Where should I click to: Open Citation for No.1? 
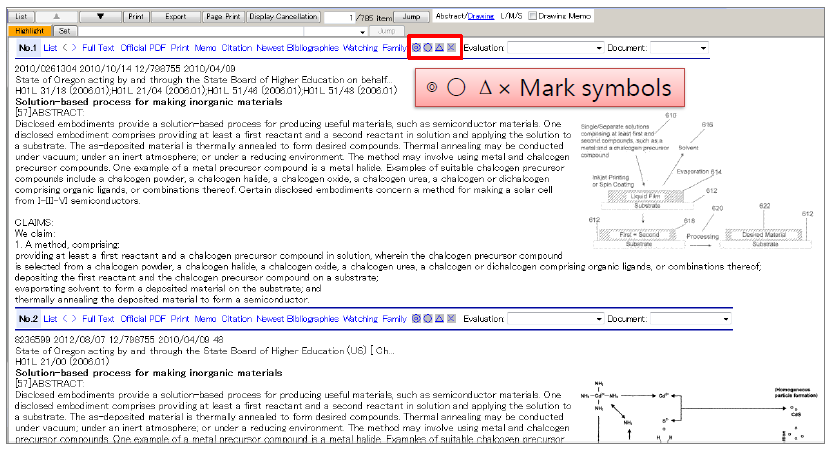(237, 48)
